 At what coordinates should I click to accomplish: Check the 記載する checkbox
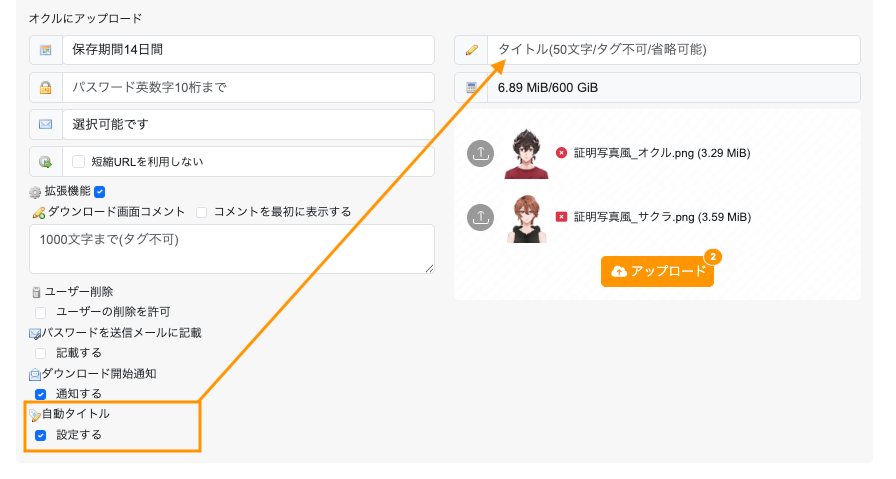click(x=41, y=354)
